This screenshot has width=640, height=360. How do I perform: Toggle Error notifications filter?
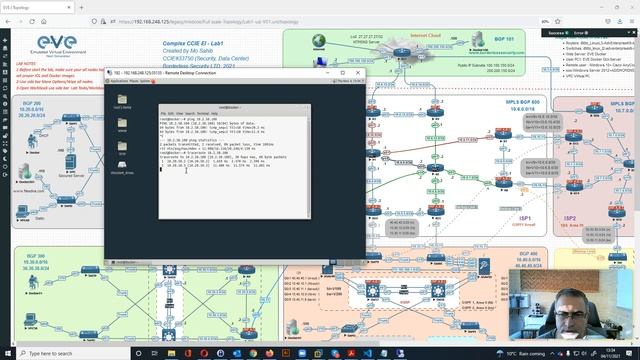(x=581, y=33)
